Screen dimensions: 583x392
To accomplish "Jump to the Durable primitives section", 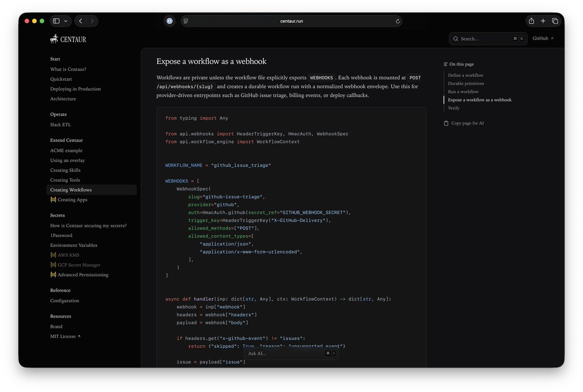I will (465, 84).
